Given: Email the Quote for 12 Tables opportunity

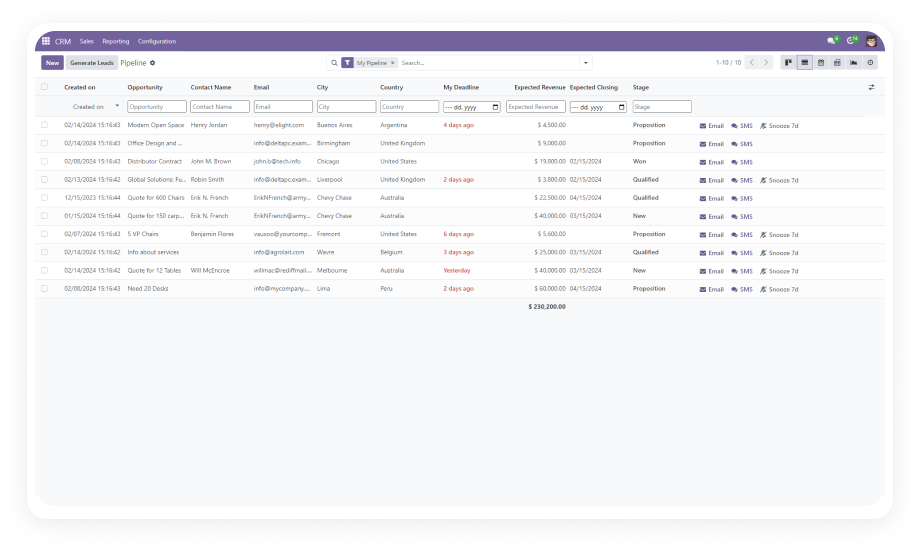Looking at the screenshot, I should [712, 271].
